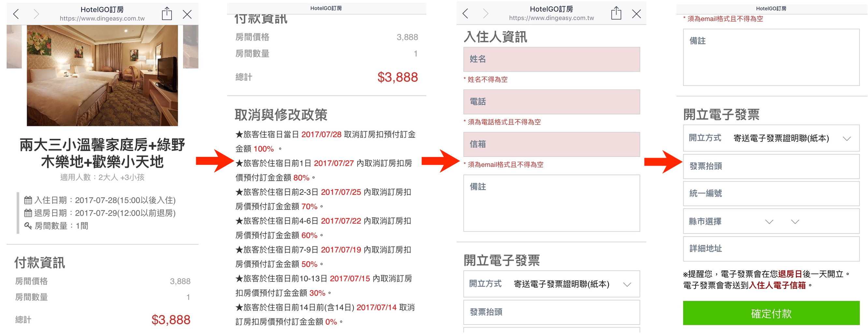Open the main hotel room photo
This screenshot has height=334, width=868.
(x=102, y=75)
